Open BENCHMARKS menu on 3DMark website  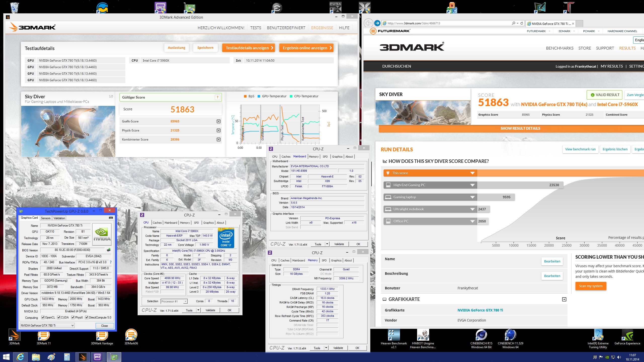560,48
